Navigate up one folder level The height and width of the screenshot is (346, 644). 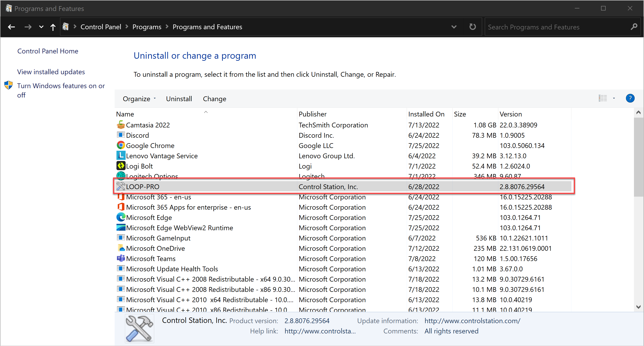click(53, 27)
